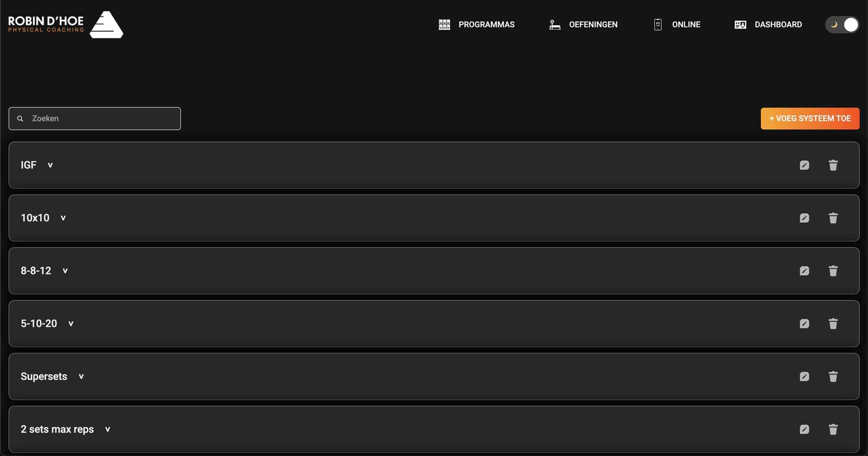This screenshot has width=868, height=456.
Task: Click the magnifier icon in search box
Action: pos(20,119)
